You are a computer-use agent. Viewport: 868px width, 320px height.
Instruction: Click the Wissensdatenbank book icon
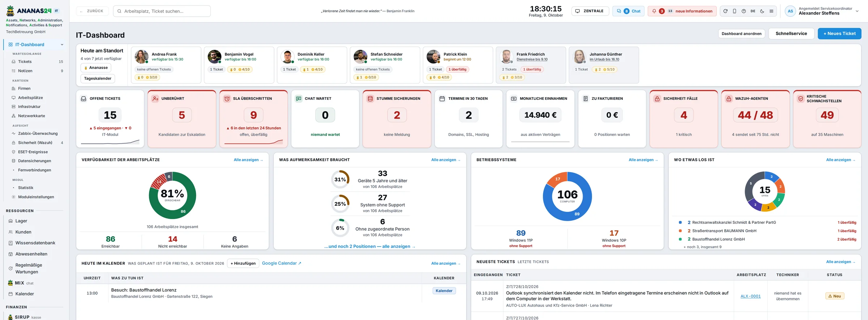click(x=10, y=243)
